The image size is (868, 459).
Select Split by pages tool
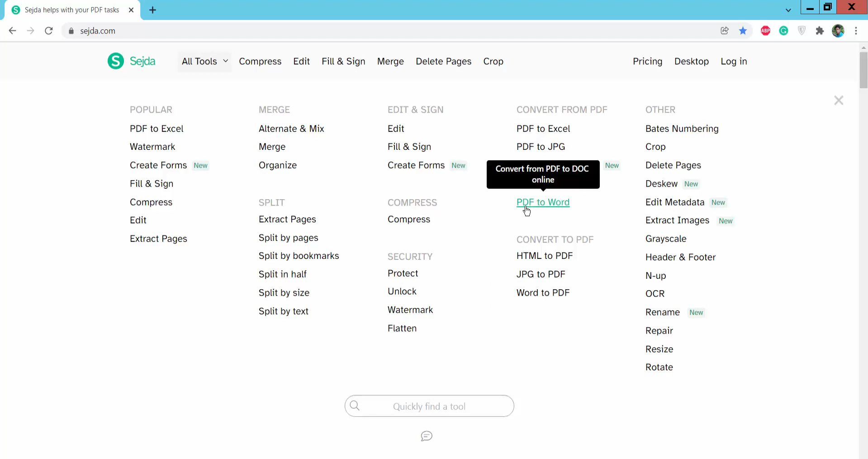[288, 238]
